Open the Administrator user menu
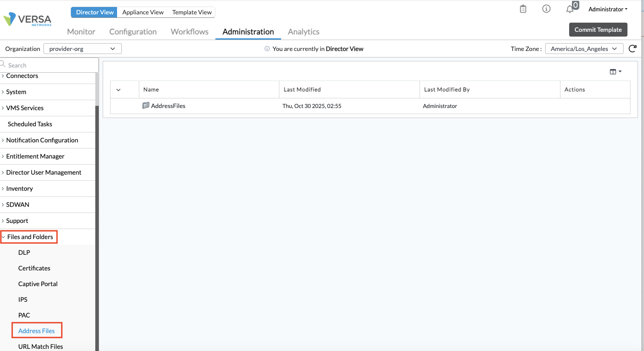 [x=607, y=10]
